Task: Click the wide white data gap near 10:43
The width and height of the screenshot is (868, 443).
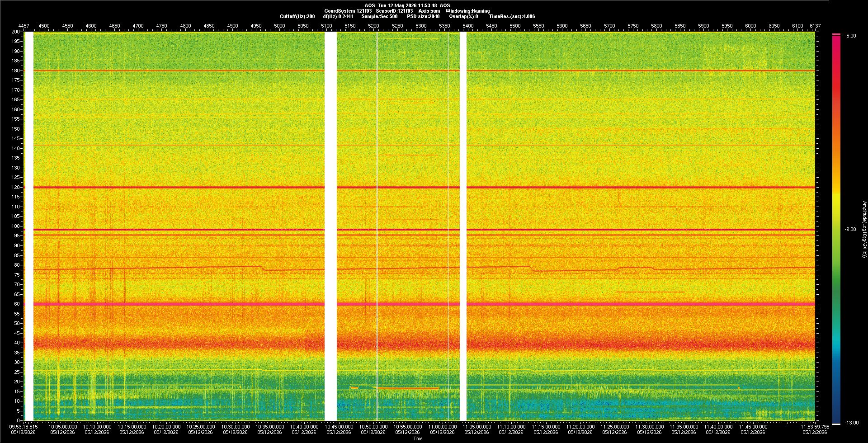Action: pyautogui.click(x=331, y=226)
